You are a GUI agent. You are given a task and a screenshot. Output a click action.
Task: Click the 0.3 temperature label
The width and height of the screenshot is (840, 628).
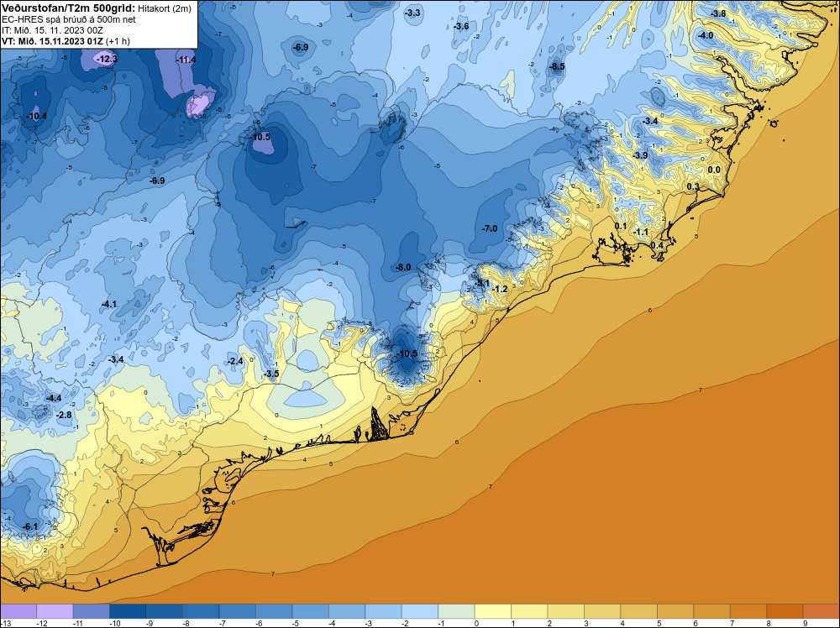(x=693, y=186)
